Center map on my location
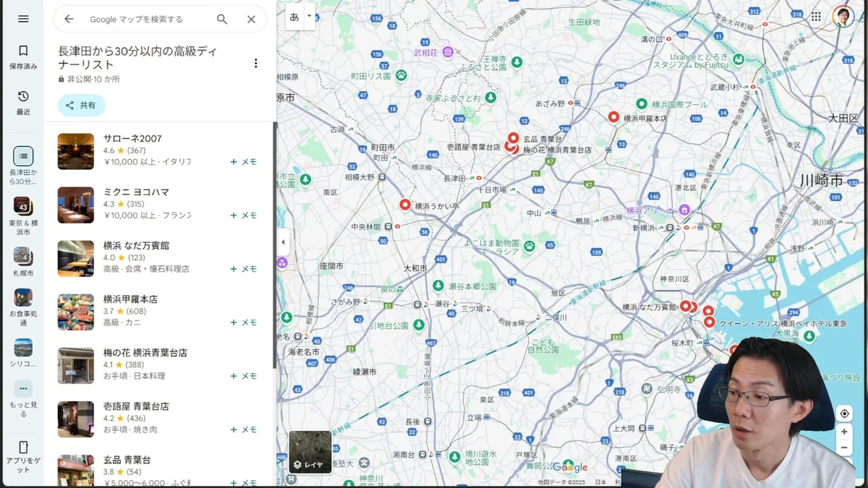Screen dimensions: 868x488 (x=844, y=414)
